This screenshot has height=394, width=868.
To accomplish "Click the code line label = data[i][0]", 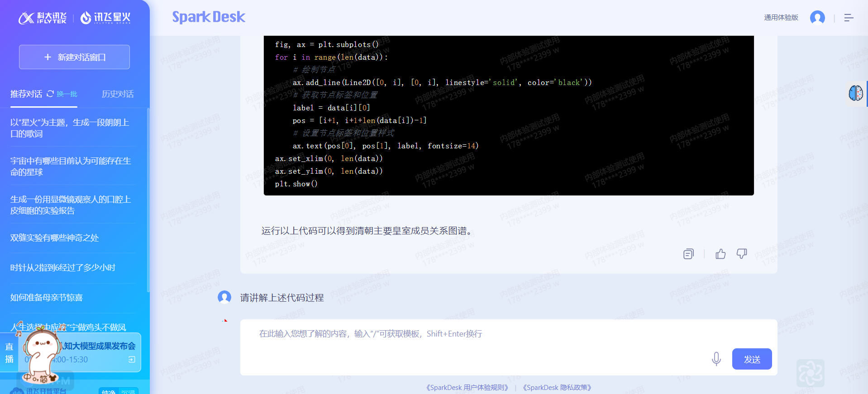I will click(x=331, y=108).
